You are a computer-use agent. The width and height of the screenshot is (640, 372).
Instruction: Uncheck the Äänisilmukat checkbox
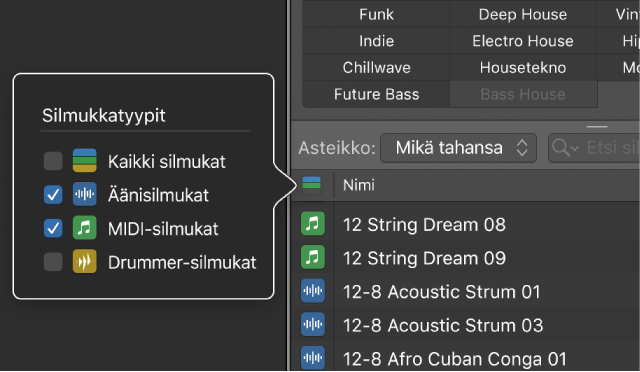tap(53, 194)
